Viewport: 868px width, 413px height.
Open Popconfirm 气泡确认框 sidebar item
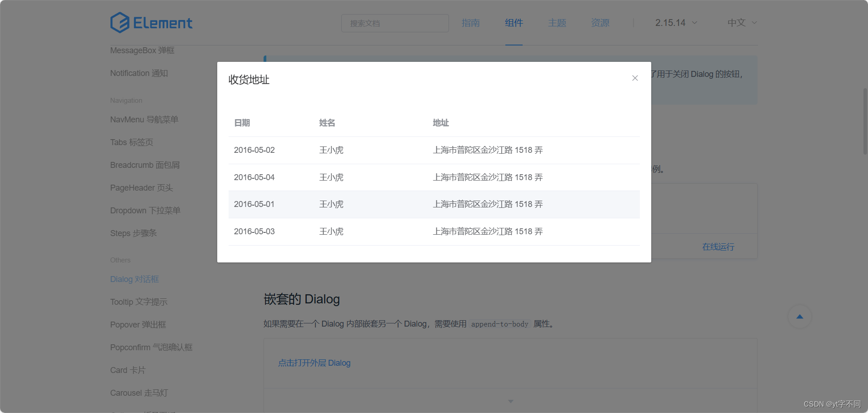pyautogui.click(x=151, y=348)
